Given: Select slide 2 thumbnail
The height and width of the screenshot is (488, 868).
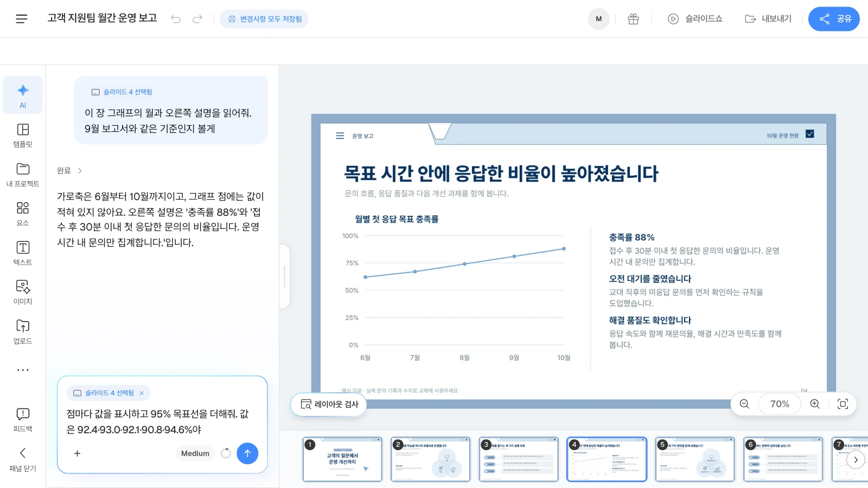Looking at the screenshot, I should click(430, 459).
